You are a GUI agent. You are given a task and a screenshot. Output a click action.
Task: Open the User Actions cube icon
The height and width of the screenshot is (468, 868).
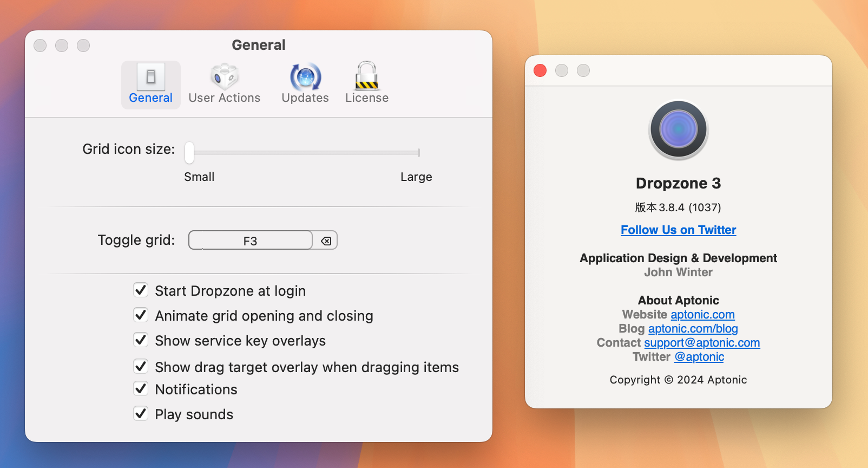pyautogui.click(x=225, y=76)
